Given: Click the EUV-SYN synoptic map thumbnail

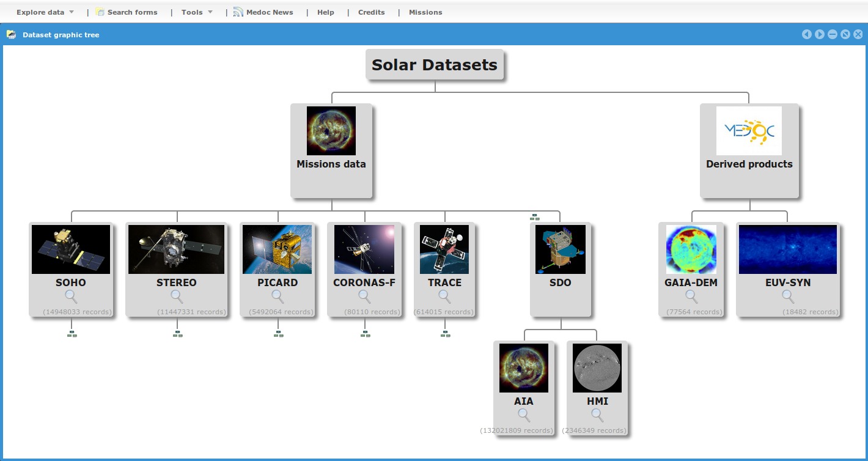Looking at the screenshot, I should click(788, 249).
